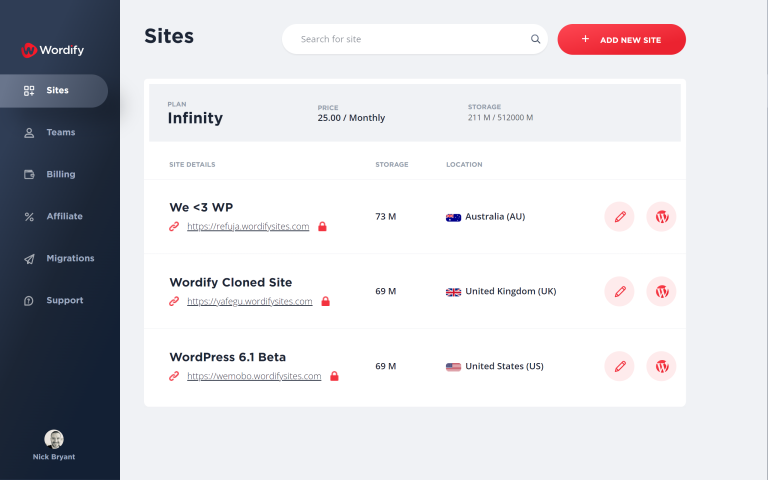Click the edit pencil for Wordify Cloned Site
Viewport: 768px width, 480px height.
pos(620,291)
